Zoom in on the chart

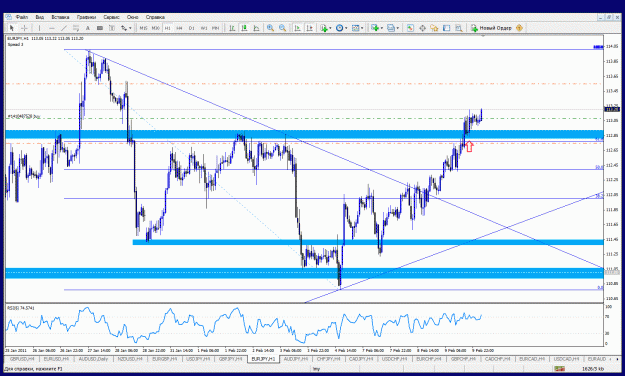pyautogui.click(x=270, y=28)
